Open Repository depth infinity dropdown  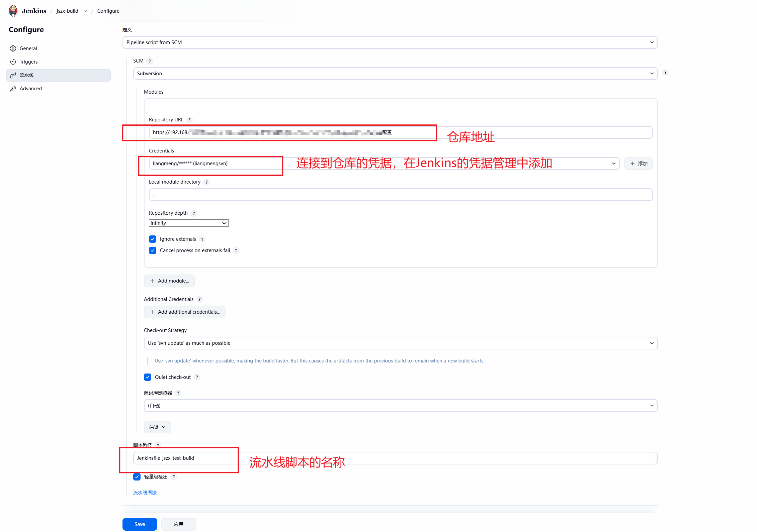(x=188, y=223)
